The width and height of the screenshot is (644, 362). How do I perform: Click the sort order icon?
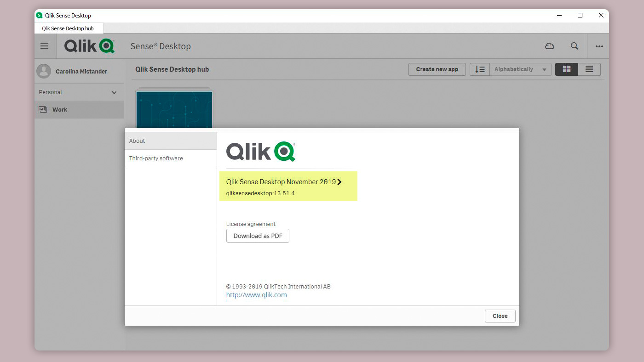pos(480,69)
